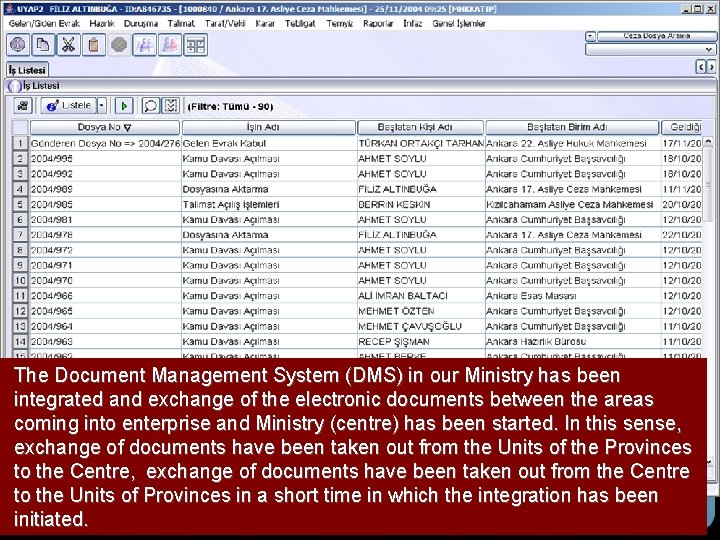Click the green play arrow icon
The width and height of the screenshot is (720, 540).
tap(124, 106)
